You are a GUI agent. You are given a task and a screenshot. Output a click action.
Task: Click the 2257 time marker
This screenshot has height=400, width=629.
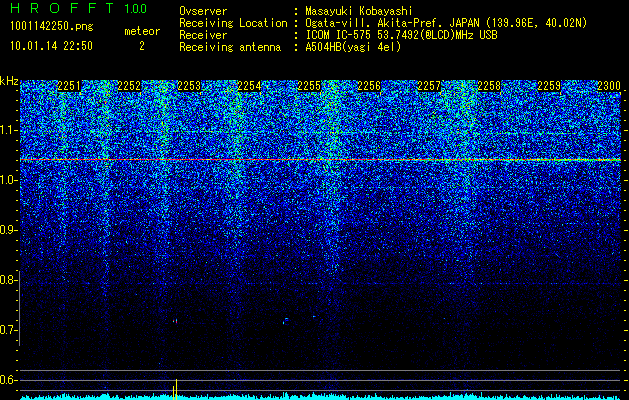[x=429, y=86]
